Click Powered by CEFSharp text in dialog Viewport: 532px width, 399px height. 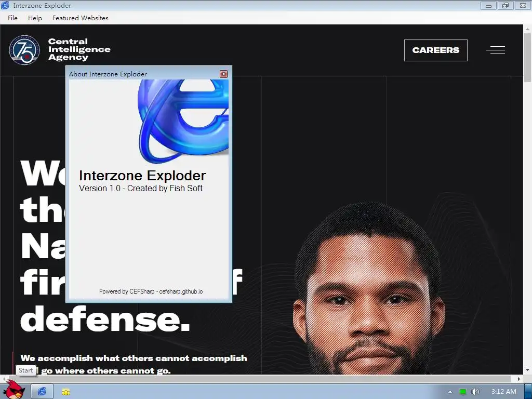click(151, 291)
